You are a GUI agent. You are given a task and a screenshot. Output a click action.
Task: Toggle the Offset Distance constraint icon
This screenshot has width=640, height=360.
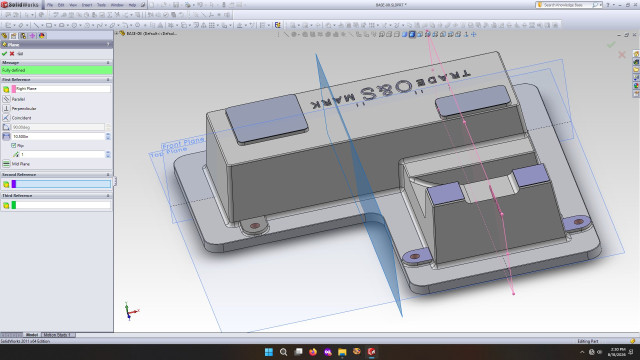coord(6,136)
